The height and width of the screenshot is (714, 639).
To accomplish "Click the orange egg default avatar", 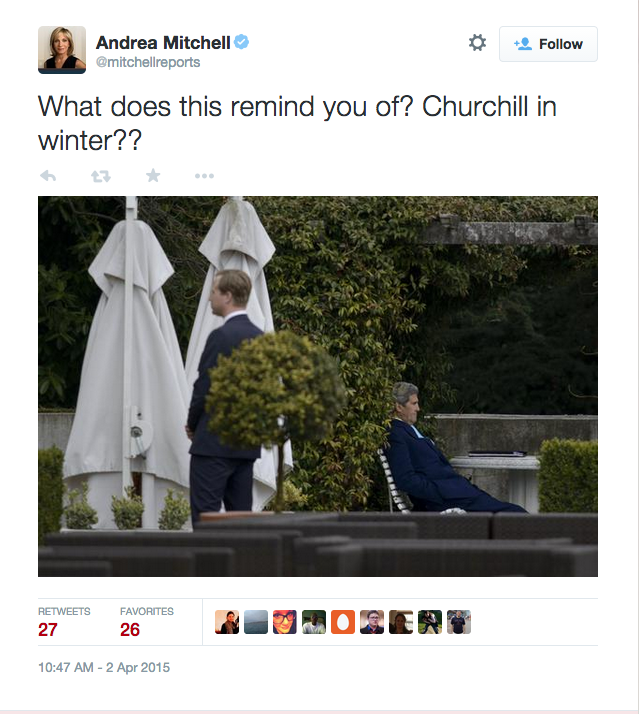I will 343,622.
